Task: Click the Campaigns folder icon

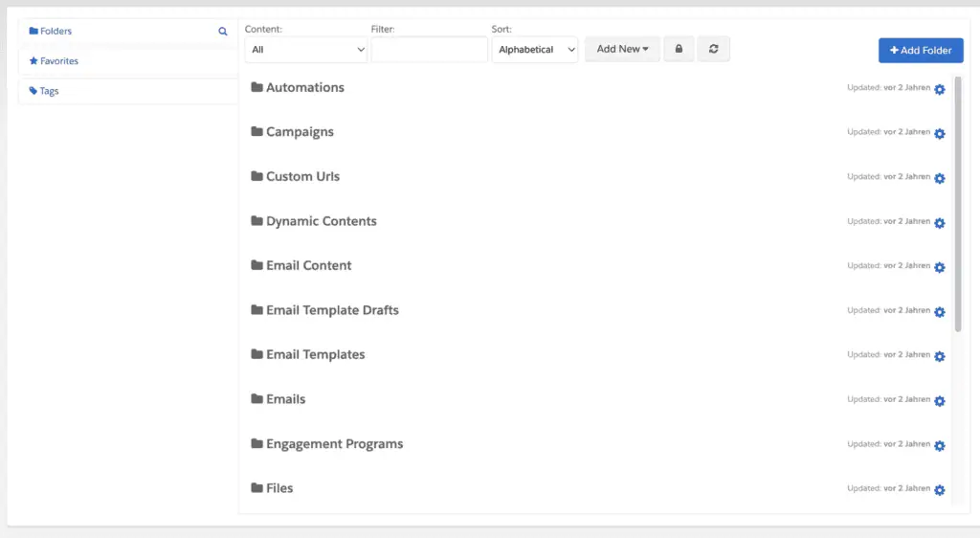Action: tap(256, 131)
